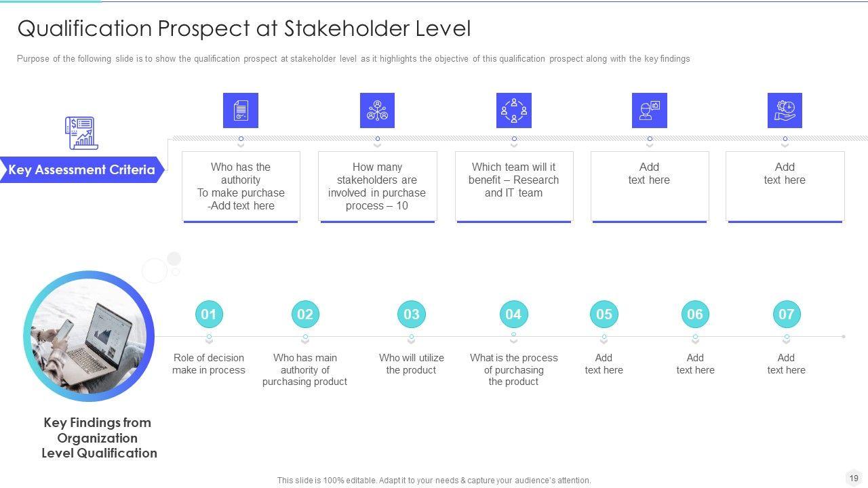Click 'Which team will it benefit' box

click(513, 186)
